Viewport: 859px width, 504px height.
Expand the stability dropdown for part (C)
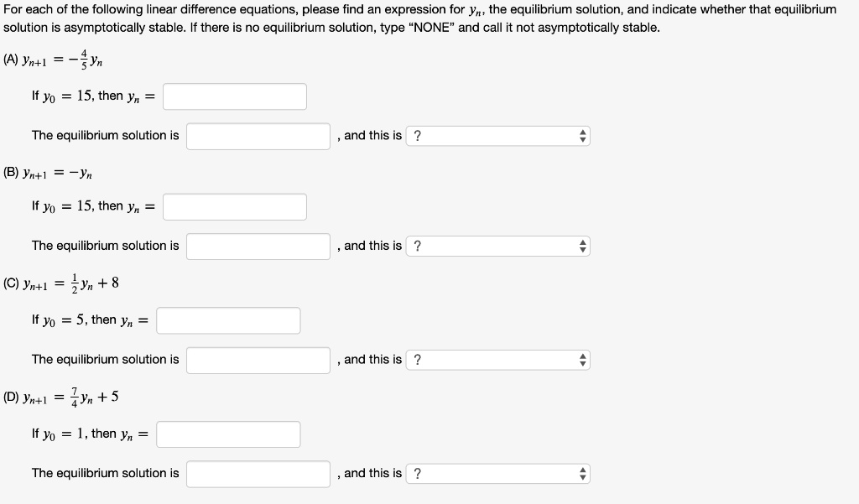click(x=498, y=360)
